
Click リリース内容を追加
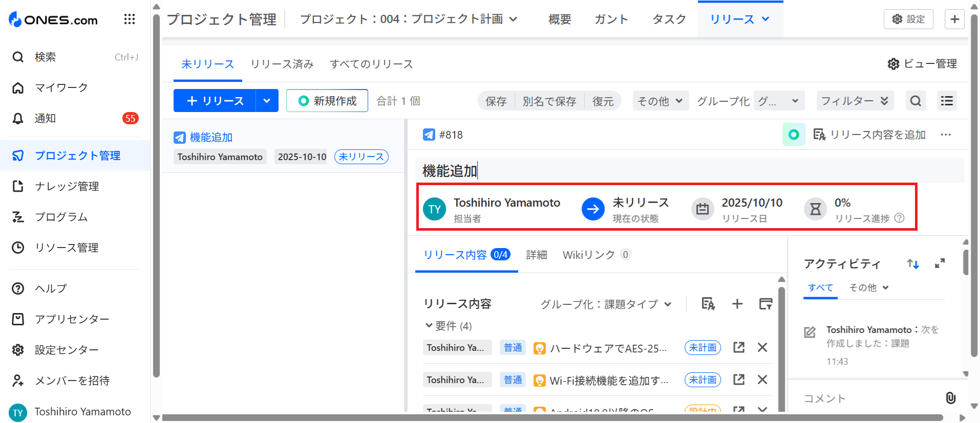[x=869, y=135]
